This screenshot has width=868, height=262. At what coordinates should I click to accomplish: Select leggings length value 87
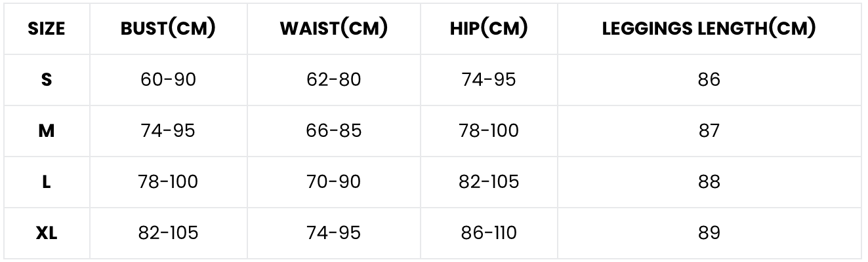pos(709,131)
